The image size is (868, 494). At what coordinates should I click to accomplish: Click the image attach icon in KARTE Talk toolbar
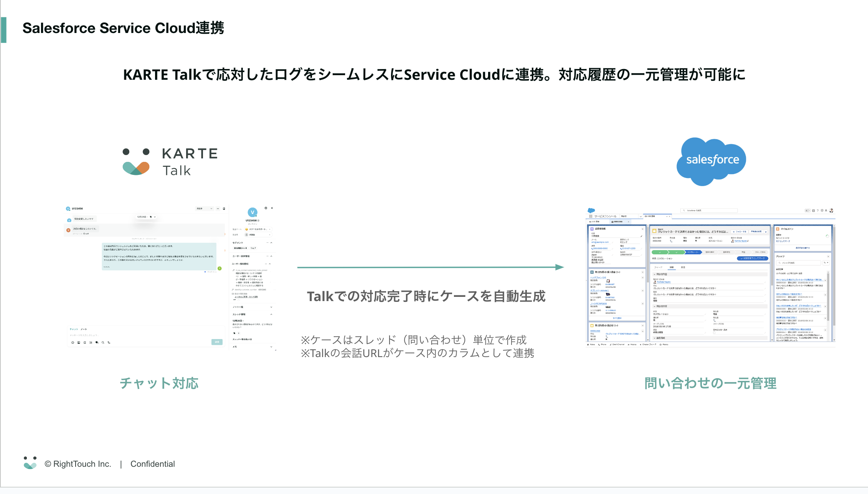pyautogui.click(x=79, y=343)
